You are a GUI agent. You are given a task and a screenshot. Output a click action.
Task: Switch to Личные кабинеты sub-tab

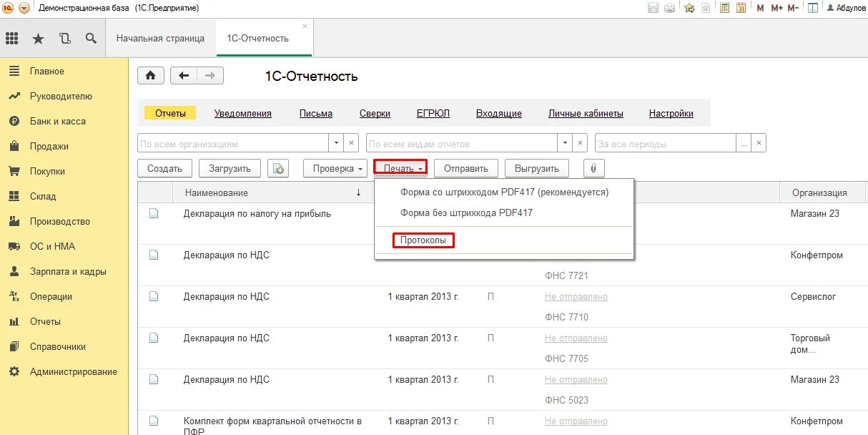pos(586,114)
